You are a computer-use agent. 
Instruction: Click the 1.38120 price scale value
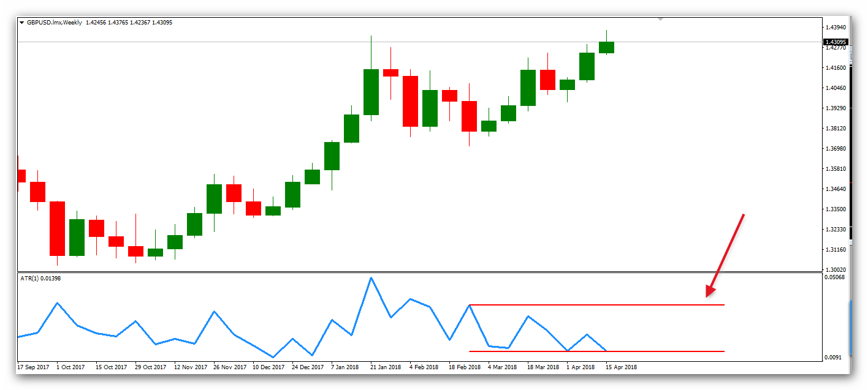click(836, 129)
